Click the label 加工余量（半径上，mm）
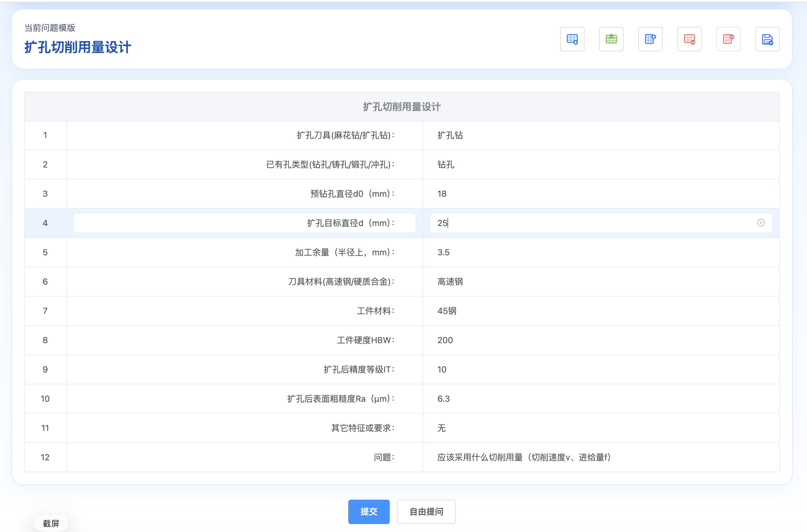This screenshot has height=532, width=807. click(x=345, y=253)
